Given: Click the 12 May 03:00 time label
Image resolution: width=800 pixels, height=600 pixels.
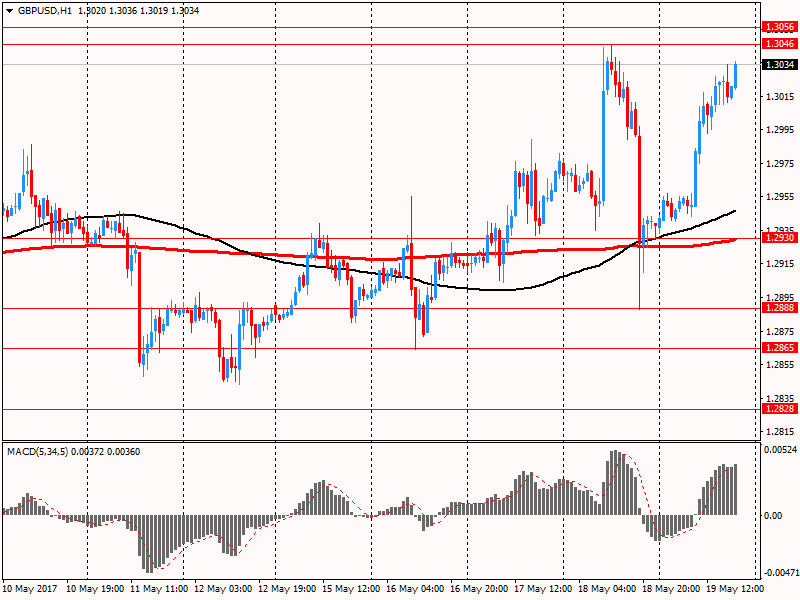Looking at the screenshot, I should 223,589.
